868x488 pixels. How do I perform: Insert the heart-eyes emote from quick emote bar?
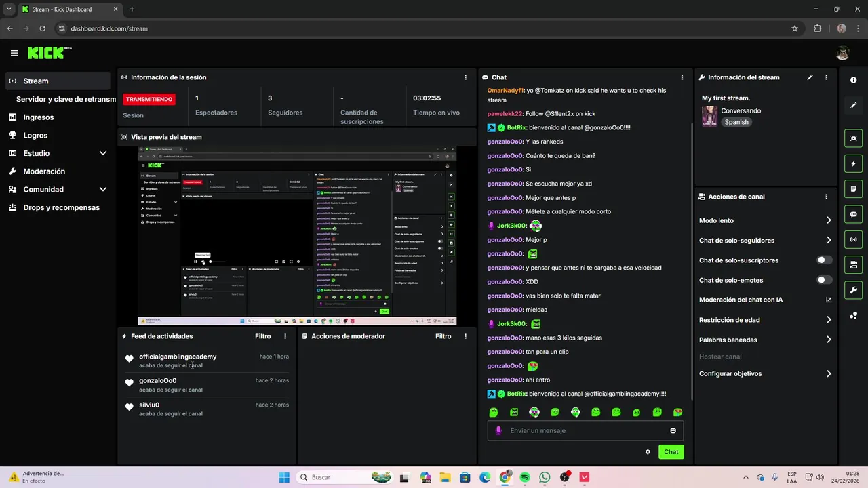[x=677, y=412]
